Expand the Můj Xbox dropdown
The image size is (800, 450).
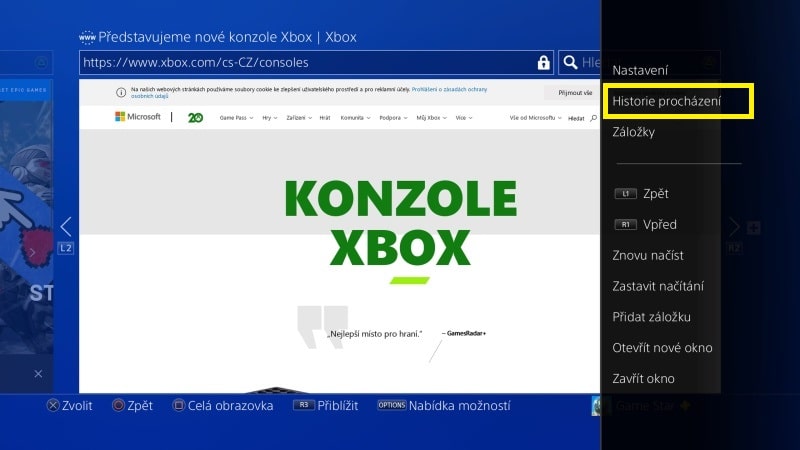coord(431,118)
